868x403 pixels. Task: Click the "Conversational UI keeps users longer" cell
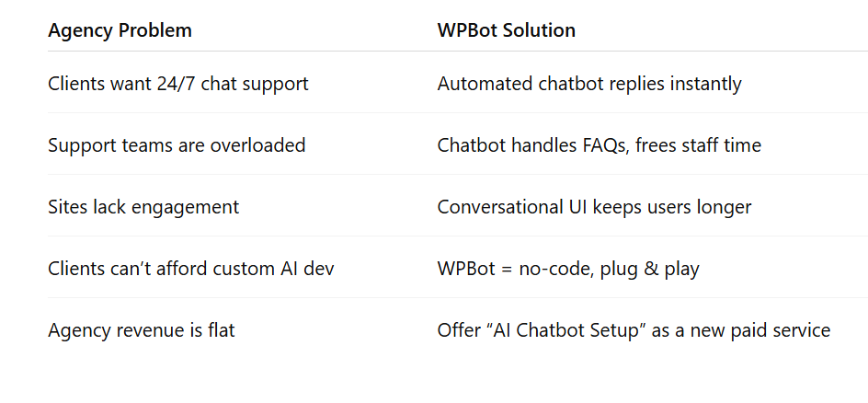(594, 207)
